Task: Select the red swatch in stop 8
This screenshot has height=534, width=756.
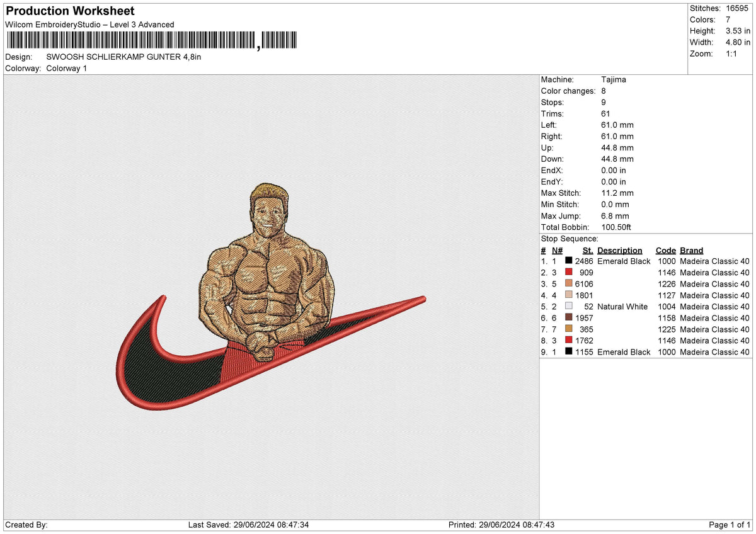Action: 568,341
